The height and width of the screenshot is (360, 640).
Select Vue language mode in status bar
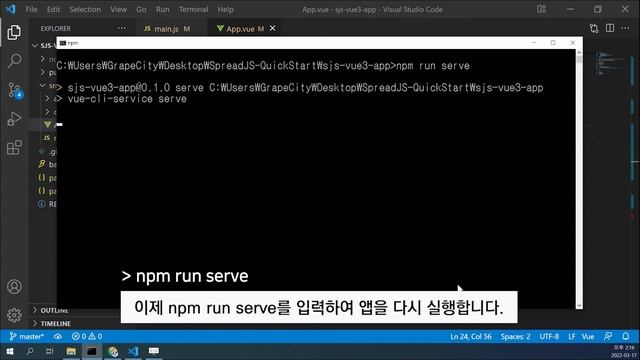(x=588, y=337)
